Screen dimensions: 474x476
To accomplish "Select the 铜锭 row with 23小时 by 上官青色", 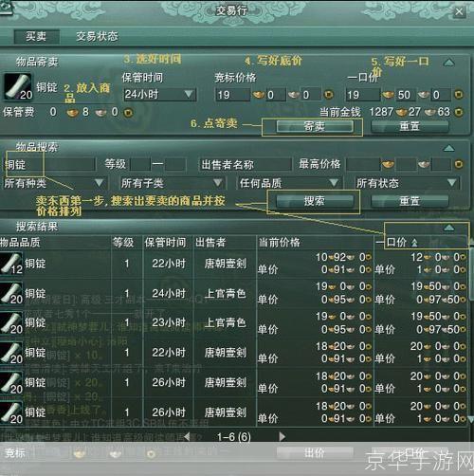I will coord(233,323).
